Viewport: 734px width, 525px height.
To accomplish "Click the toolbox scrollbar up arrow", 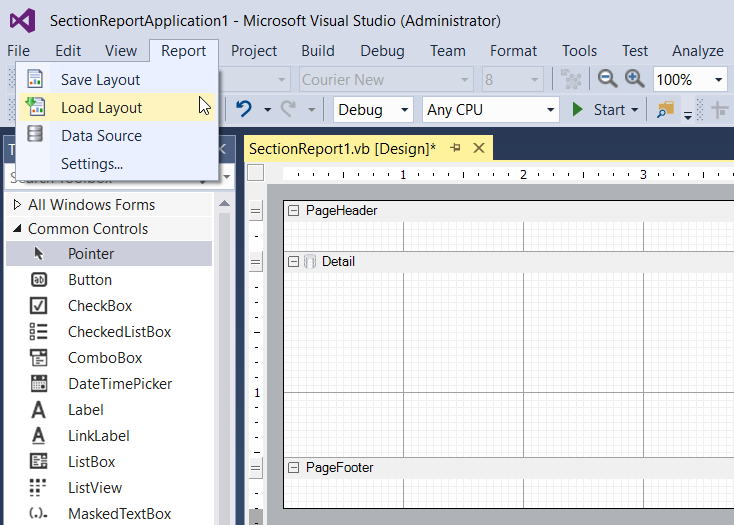I will coord(225,203).
